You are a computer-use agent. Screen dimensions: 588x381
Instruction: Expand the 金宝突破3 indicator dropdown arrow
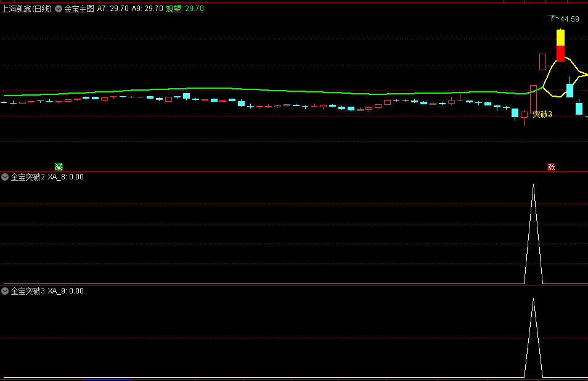[5, 291]
